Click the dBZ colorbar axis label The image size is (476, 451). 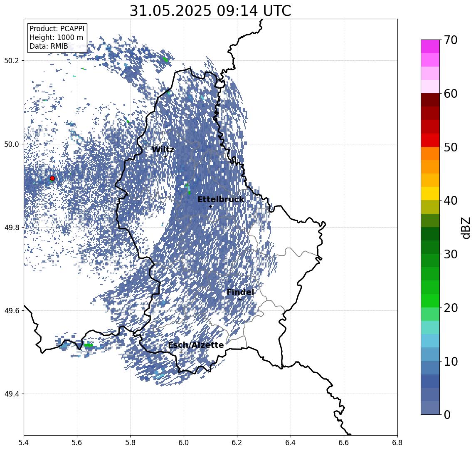[465, 227]
